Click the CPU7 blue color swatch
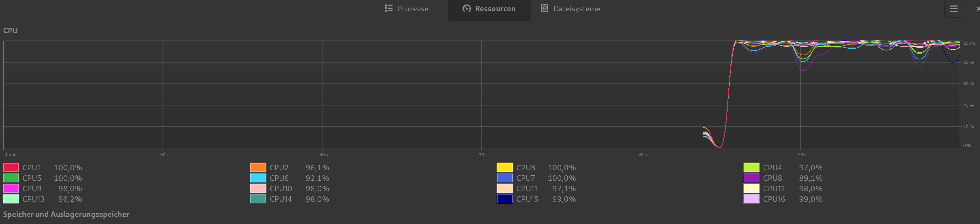This screenshot has width=980, height=224. point(505,178)
